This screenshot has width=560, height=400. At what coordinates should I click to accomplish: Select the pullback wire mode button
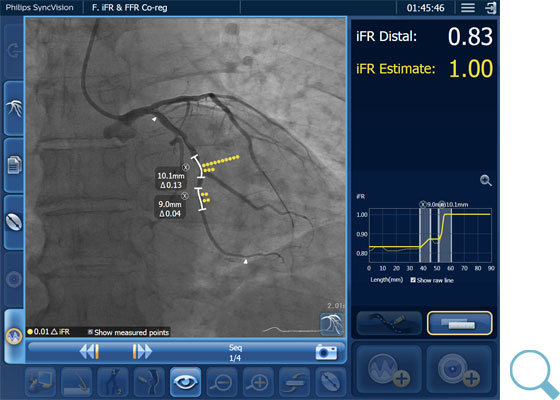(x=389, y=323)
